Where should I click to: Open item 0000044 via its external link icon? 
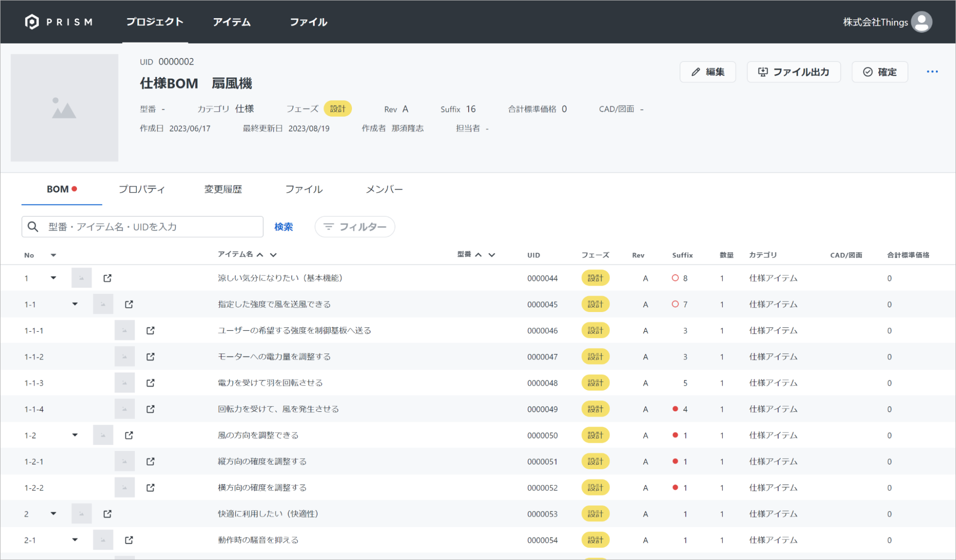click(x=107, y=278)
